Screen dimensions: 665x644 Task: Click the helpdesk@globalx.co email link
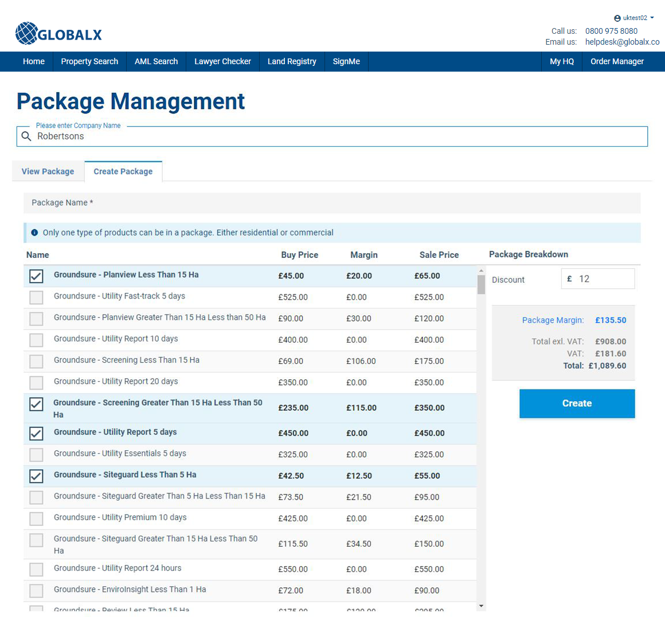tap(622, 42)
